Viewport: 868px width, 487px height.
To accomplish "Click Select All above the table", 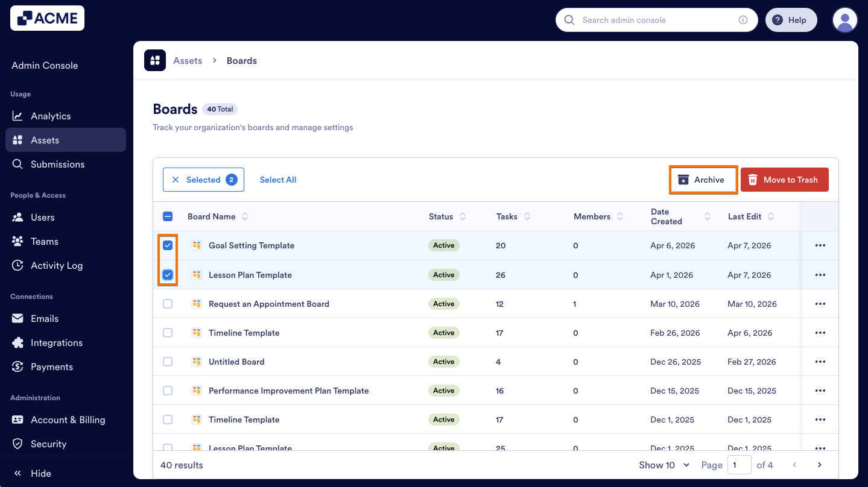I will coord(277,179).
